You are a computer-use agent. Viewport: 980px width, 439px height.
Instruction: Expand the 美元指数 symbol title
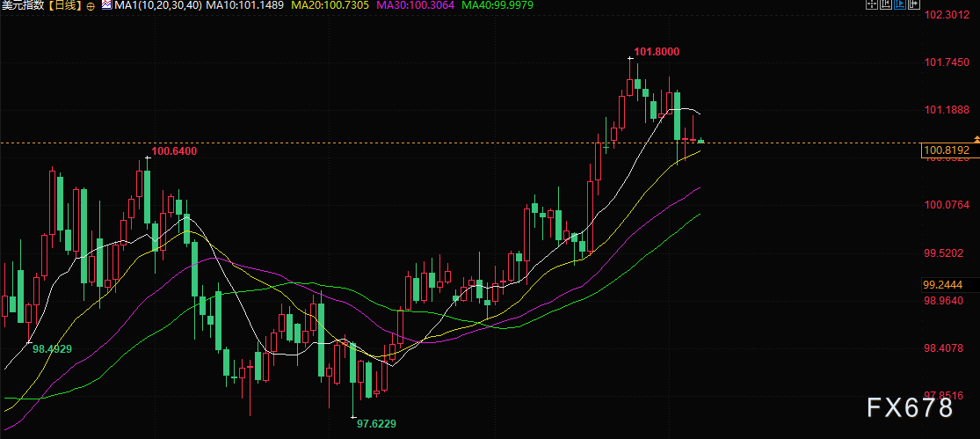pos(21,5)
